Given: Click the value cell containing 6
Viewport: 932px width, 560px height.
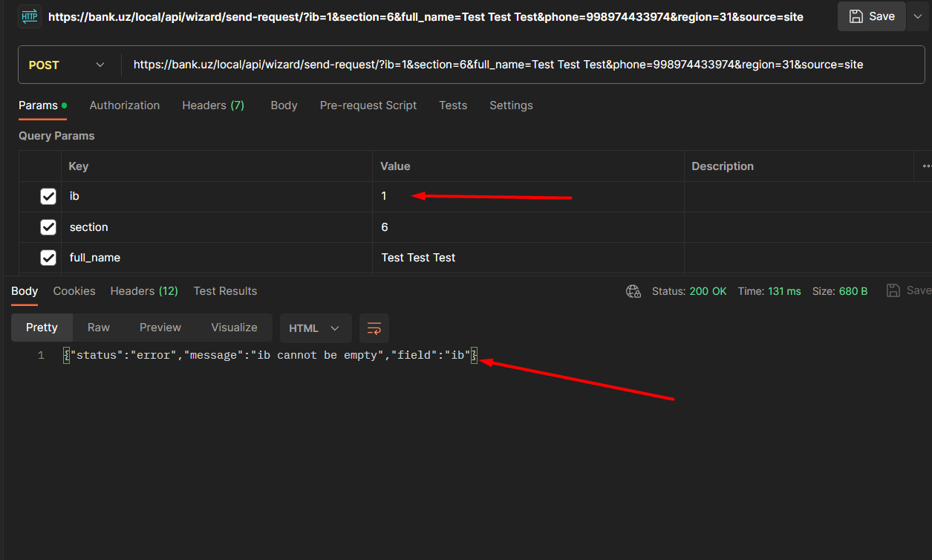Looking at the screenshot, I should pyautogui.click(x=528, y=227).
